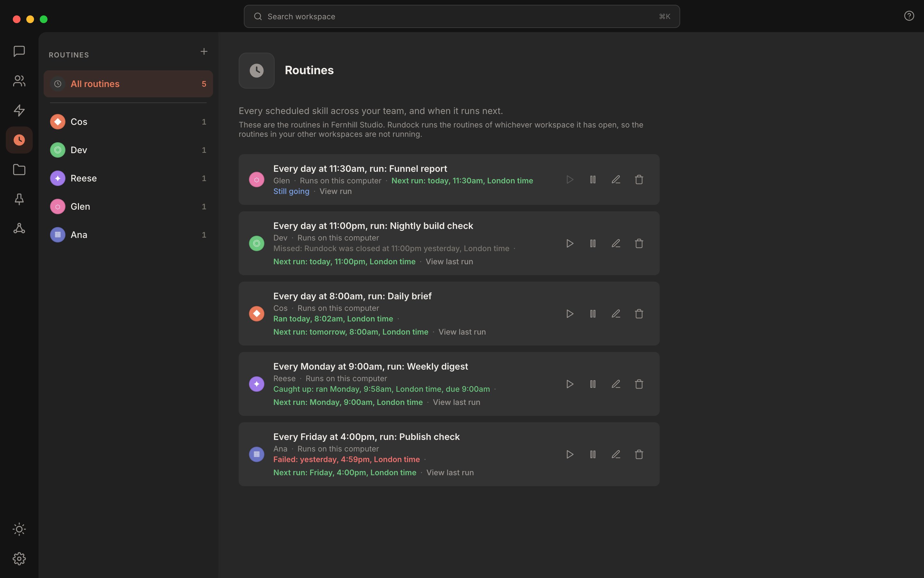The image size is (924, 578).
Task: Open the network graph icon in sidebar
Action: point(19,228)
